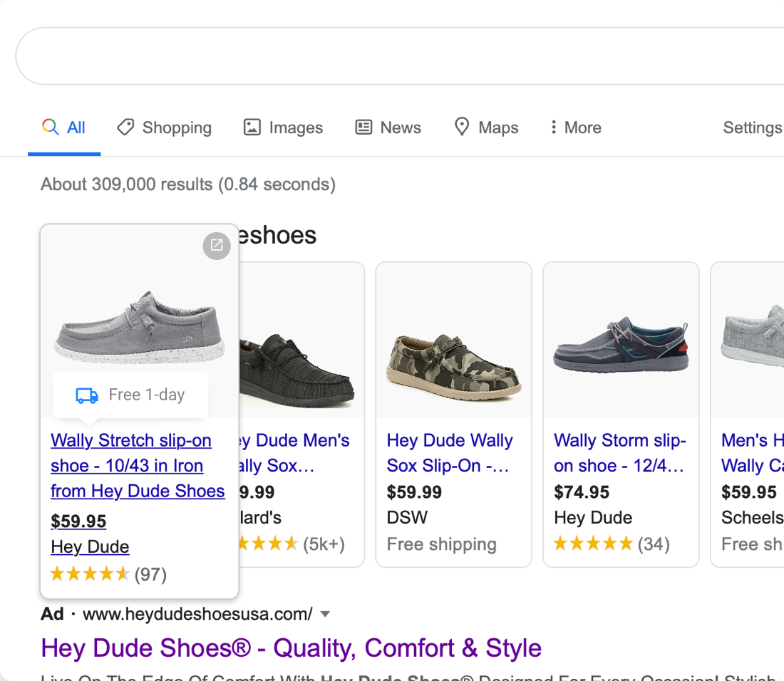Click the Free 1-day delivery truck icon
Image resolution: width=784 pixels, height=681 pixels.
tap(87, 395)
